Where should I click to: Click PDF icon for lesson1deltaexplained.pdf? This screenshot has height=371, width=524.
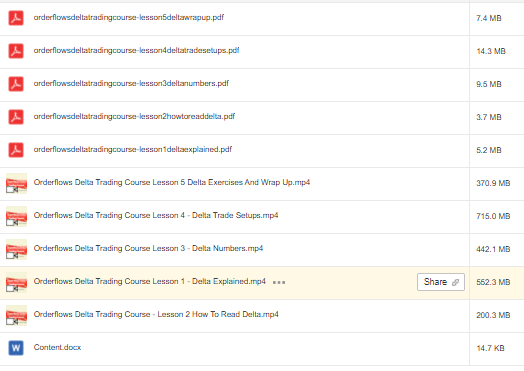click(x=16, y=150)
